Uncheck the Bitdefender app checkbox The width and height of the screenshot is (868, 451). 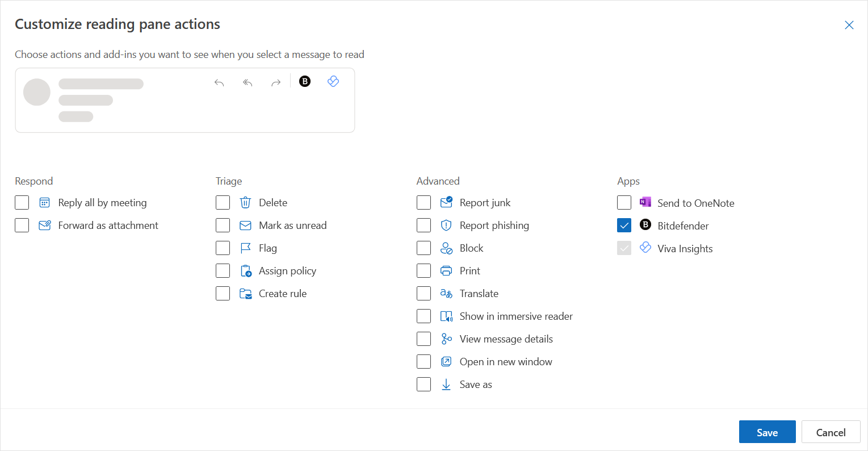point(624,225)
